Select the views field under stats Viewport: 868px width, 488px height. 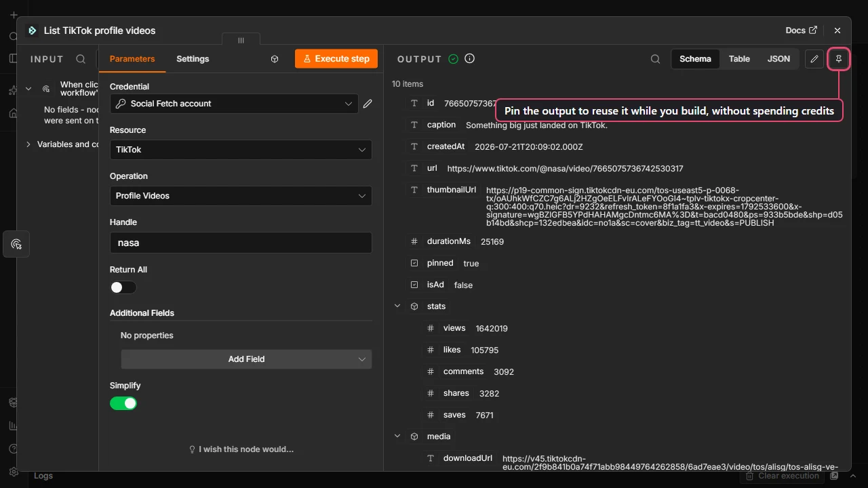tap(454, 328)
